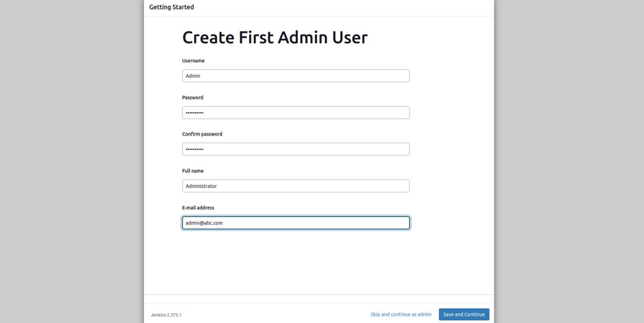Click the 'Confirm password' label text
644x323 pixels.
click(202, 134)
